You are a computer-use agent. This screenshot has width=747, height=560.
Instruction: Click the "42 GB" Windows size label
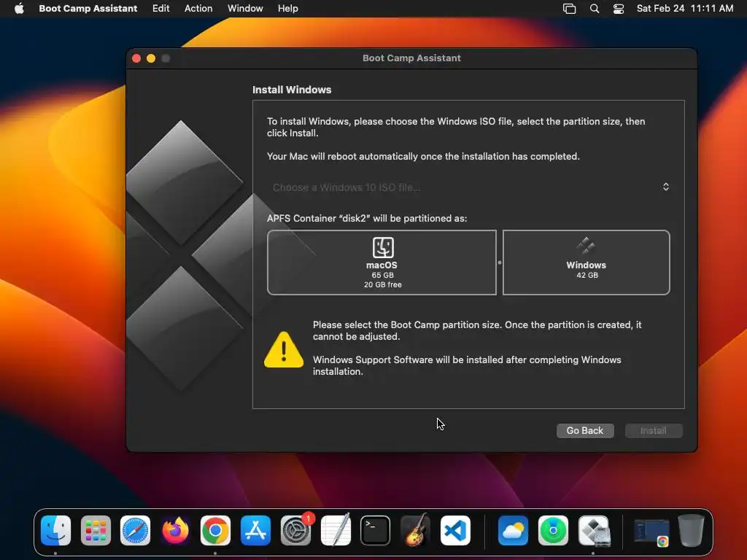click(587, 275)
